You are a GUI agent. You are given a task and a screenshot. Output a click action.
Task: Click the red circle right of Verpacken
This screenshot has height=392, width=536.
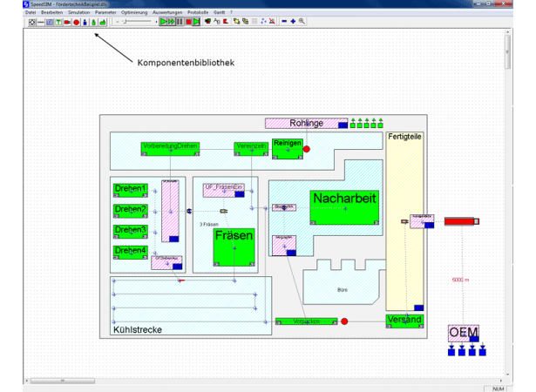(344, 321)
